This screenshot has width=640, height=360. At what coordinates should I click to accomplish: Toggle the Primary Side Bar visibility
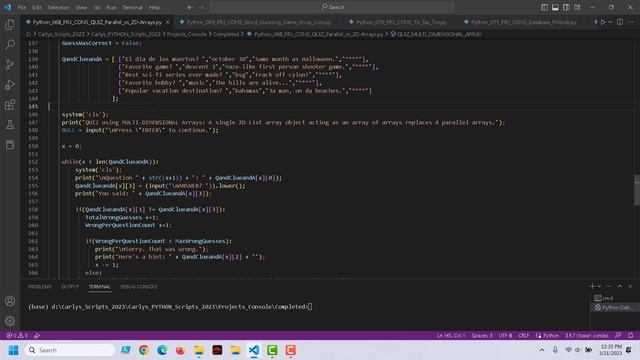pos(544,7)
